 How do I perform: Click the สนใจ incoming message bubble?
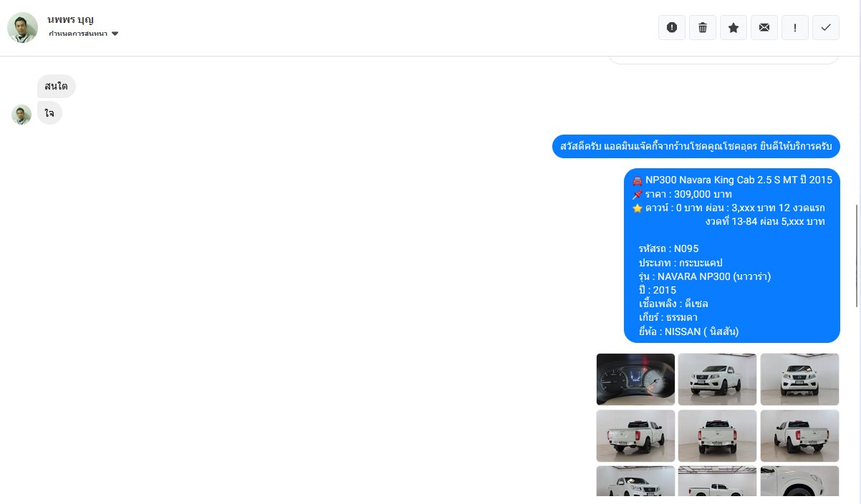coord(57,86)
